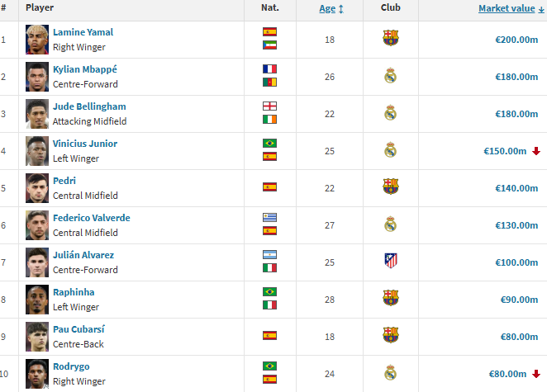Image resolution: width=547 pixels, height=392 pixels.
Task: Click the red down arrow next to €150.00m
Action: (x=535, y=151)
